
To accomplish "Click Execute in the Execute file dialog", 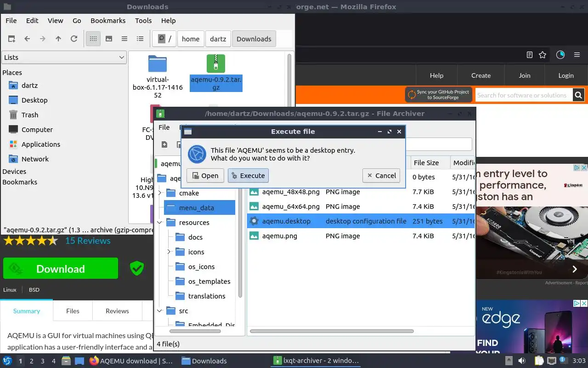I will [x=248, y=175].
